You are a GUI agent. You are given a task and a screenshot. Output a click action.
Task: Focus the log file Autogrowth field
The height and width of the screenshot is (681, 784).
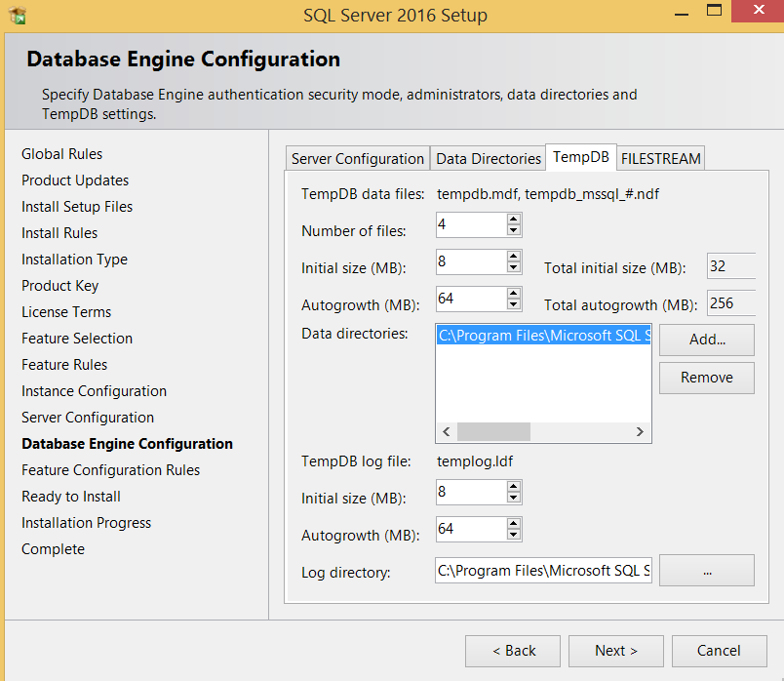click(x=472, y=529)
